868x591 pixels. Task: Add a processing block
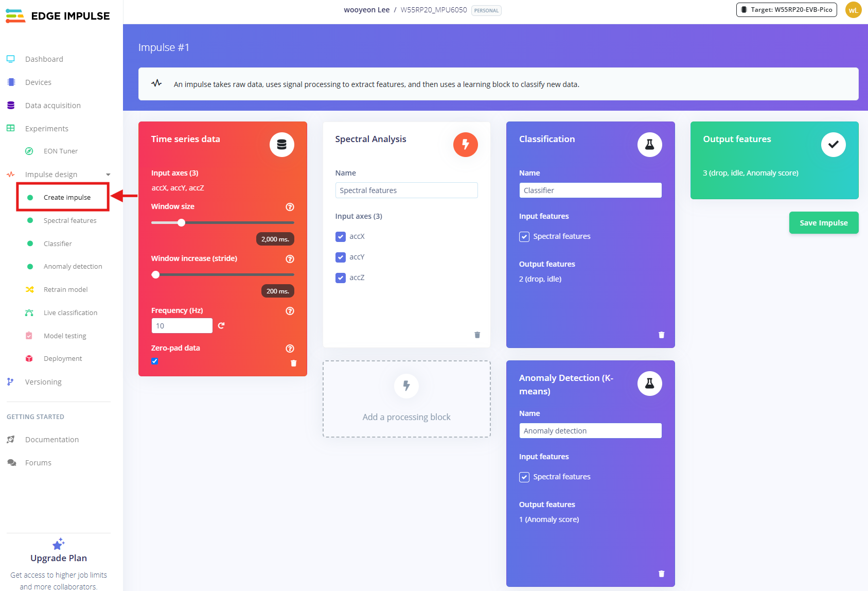coord(406,399)
